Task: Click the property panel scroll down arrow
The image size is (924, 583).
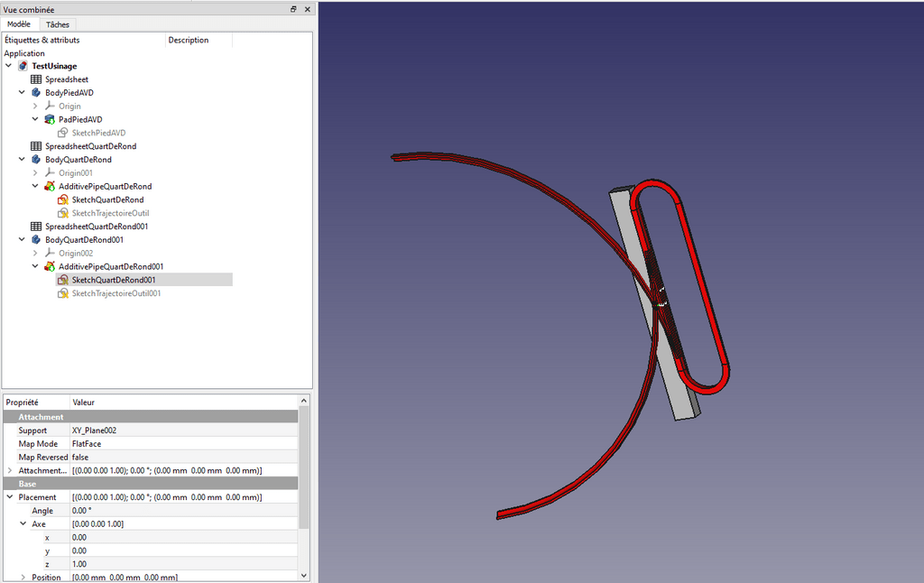Action: [x=304, y=576]
